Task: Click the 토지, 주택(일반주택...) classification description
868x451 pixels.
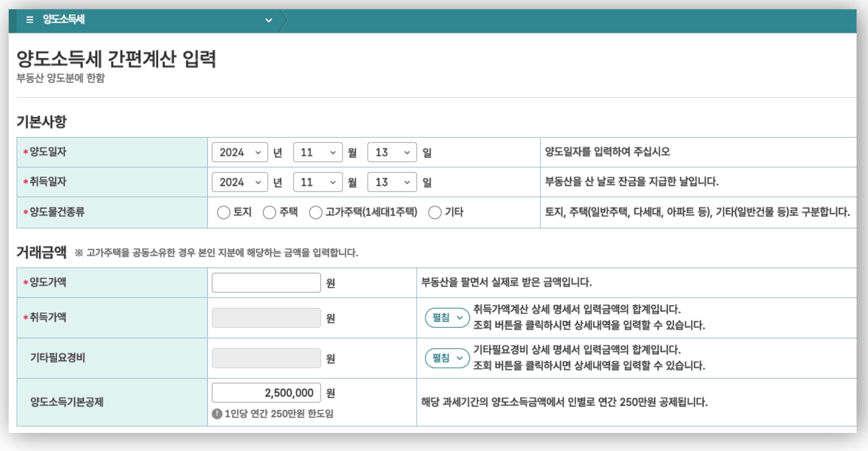Action: [x=698, y=212]
